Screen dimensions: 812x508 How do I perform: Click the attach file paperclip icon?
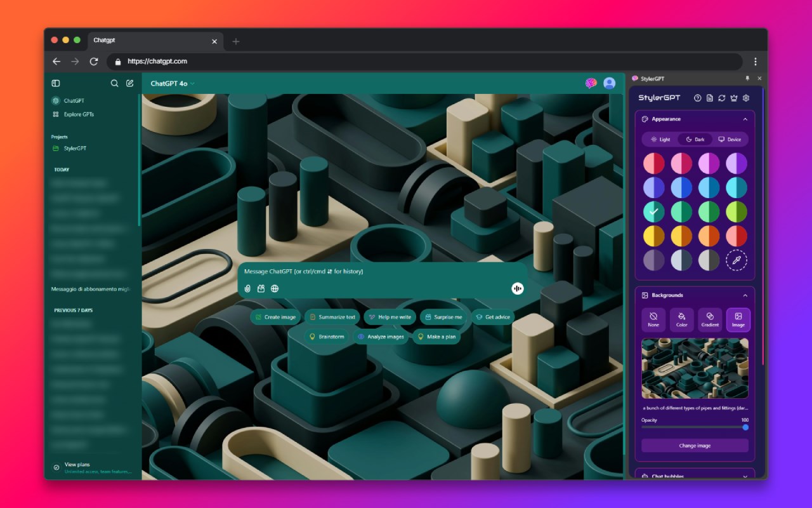click(247, 288)
